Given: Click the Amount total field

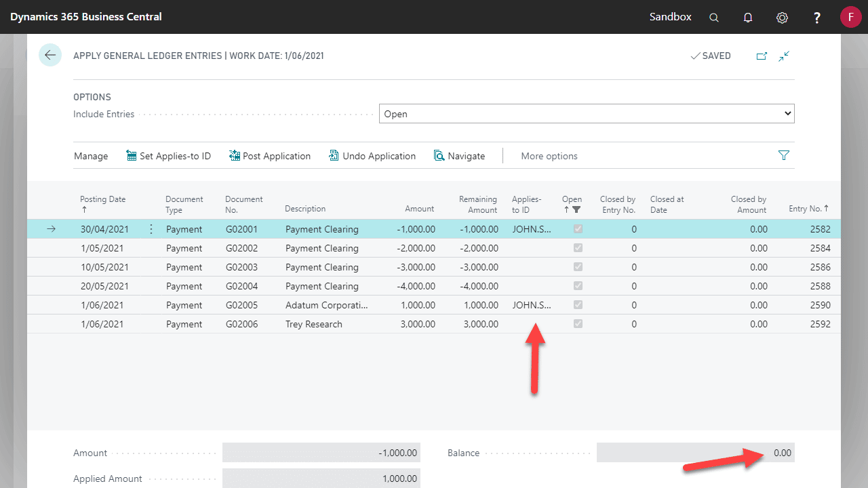Looking at the screenshot, I should click(321, 453).
